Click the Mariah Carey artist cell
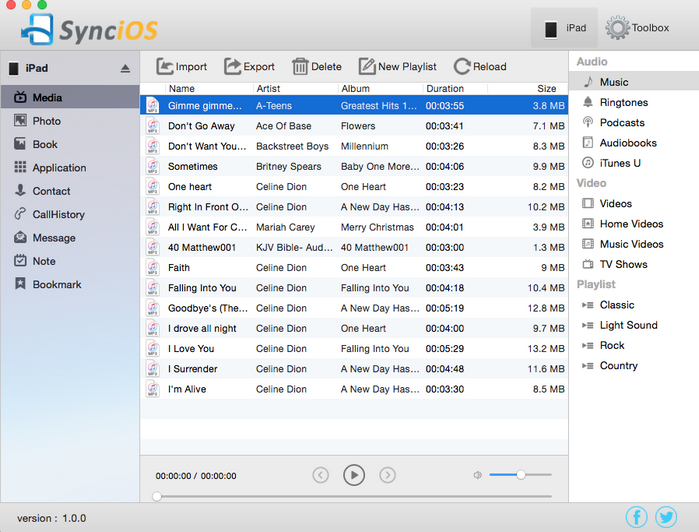This screenshot has height=532, width=699. coord(285,227)
